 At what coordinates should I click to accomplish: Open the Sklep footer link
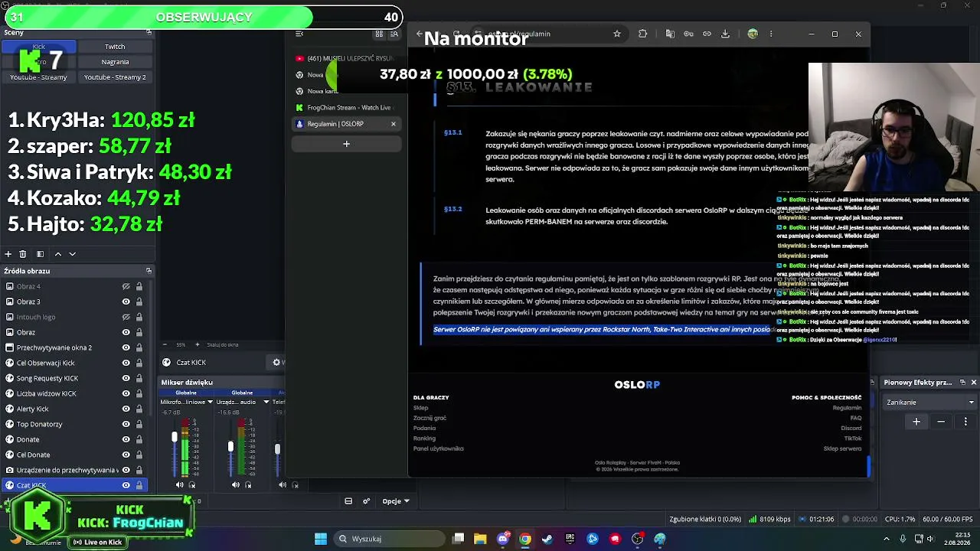[421, 408]
